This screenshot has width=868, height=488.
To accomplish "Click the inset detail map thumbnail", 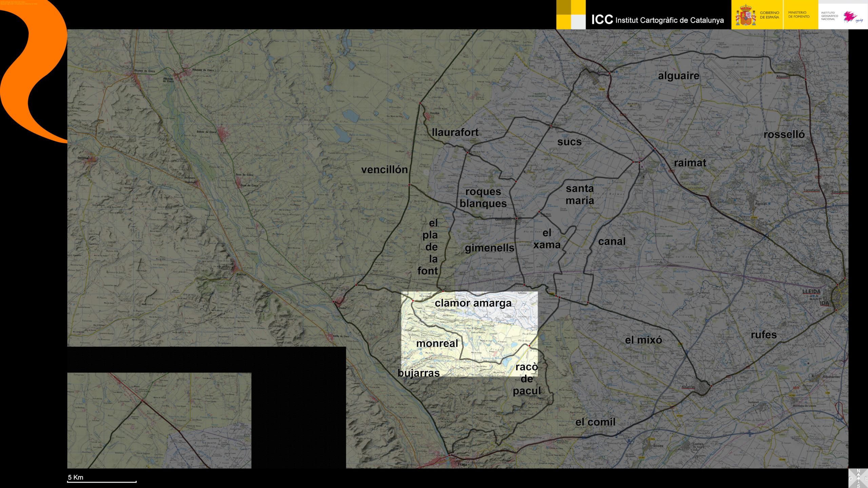I will (x=159, y=420).
